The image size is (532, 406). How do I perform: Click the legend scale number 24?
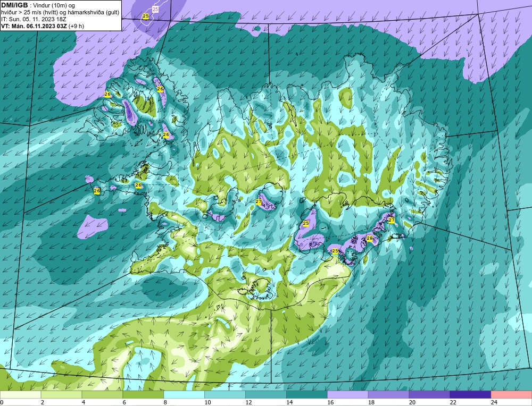pos(494,402)
